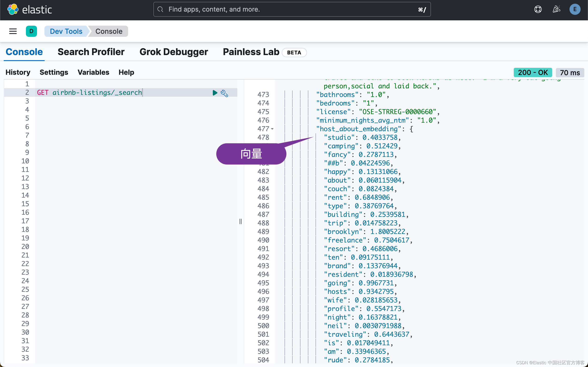Open the user E avatar menu
This screenshot has width=588, height=367.
[x=575, y=9]
